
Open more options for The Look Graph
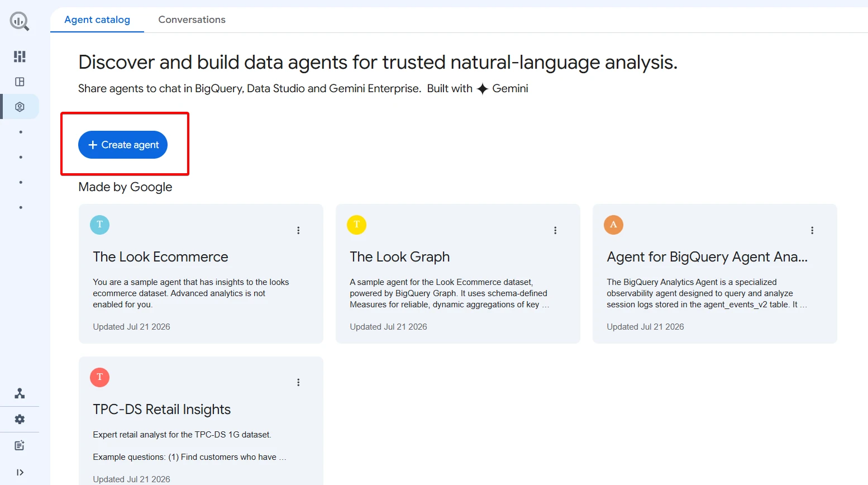tap(555, 230)
